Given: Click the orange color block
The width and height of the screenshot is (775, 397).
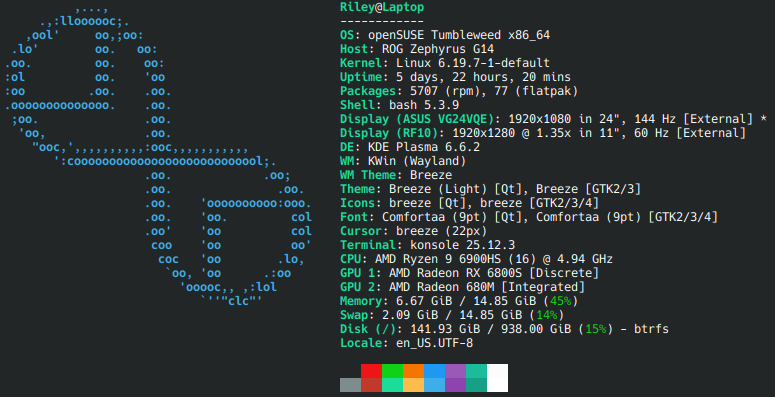Looking at the screenshot, I should click(x=413, y=371).
